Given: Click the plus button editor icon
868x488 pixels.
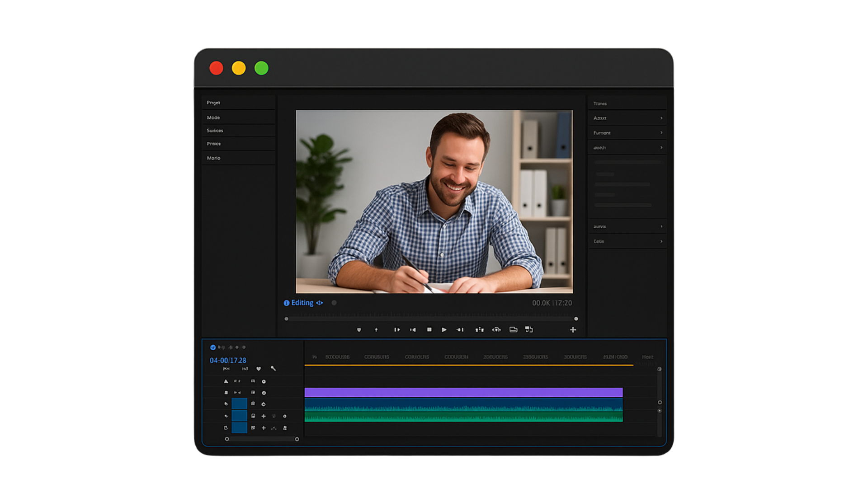Looking at the screenshot, I should coord(573,330).
